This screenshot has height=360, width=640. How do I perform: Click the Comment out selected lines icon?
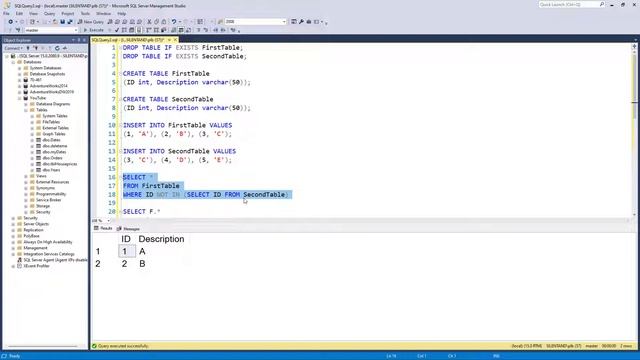tap(199, 30)
